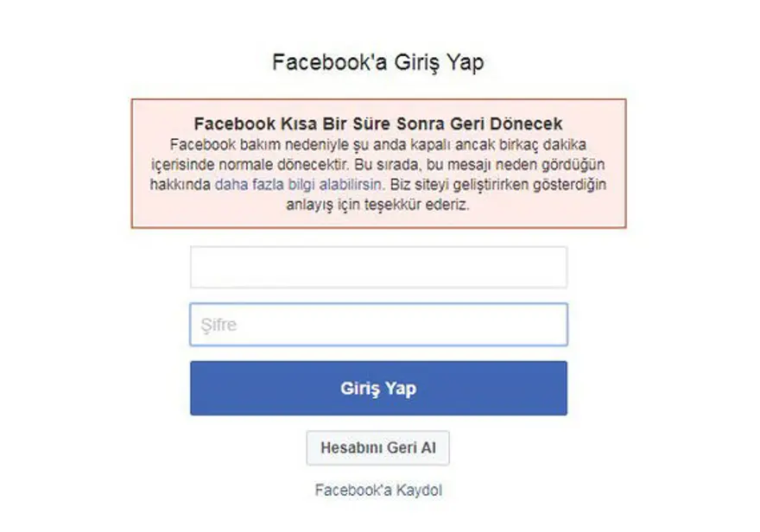Select the pink maintenance warning box

(x=378, y=163)
